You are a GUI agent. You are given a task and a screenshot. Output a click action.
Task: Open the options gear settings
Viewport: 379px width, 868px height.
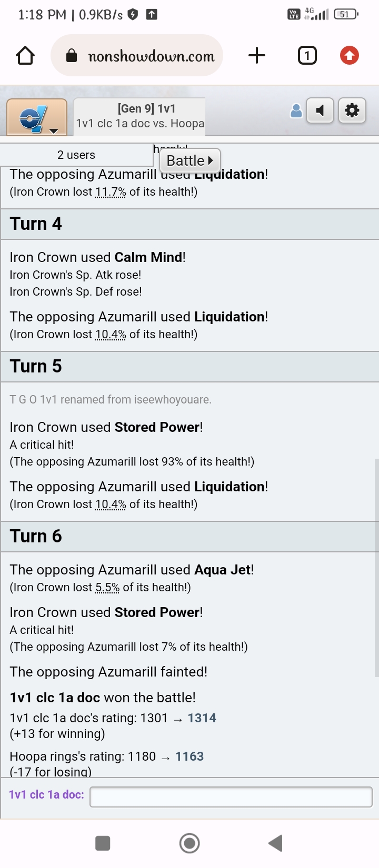pyautogui.click(x=352, y=110)
